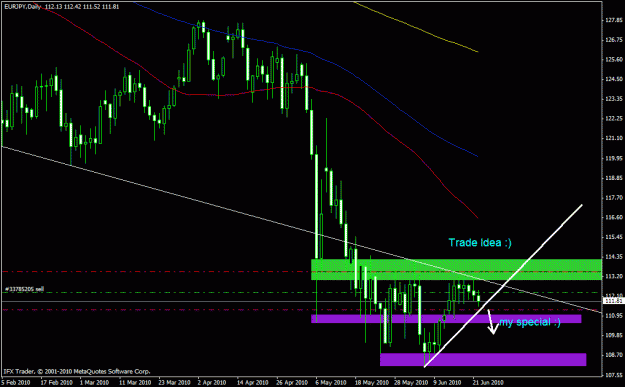Click the '1 Mar 2010' date label

pyautogui.click(x=94, y=383)
